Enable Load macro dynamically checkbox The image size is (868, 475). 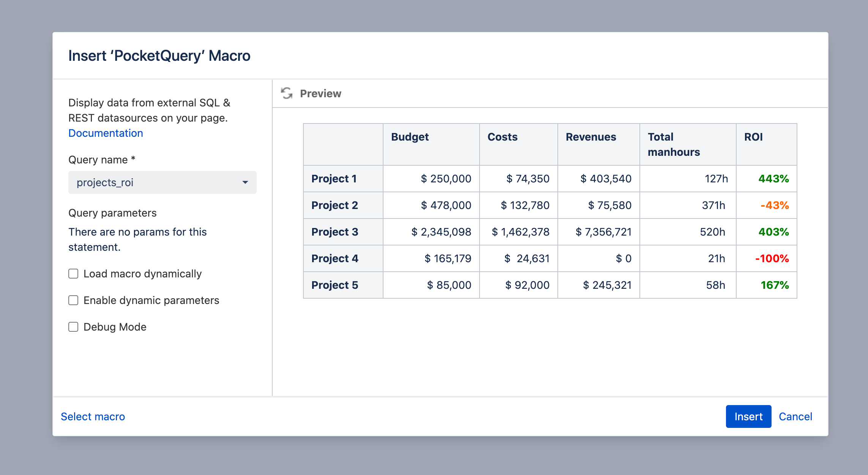(73, 274)
